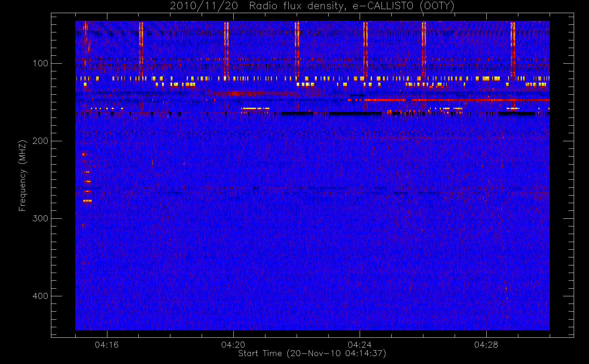Click the plot title '2010/11/20 Radio flux density, e-CALLISTO (OOTY)'
Screen dimensions: 589x364
pos(312,6)
